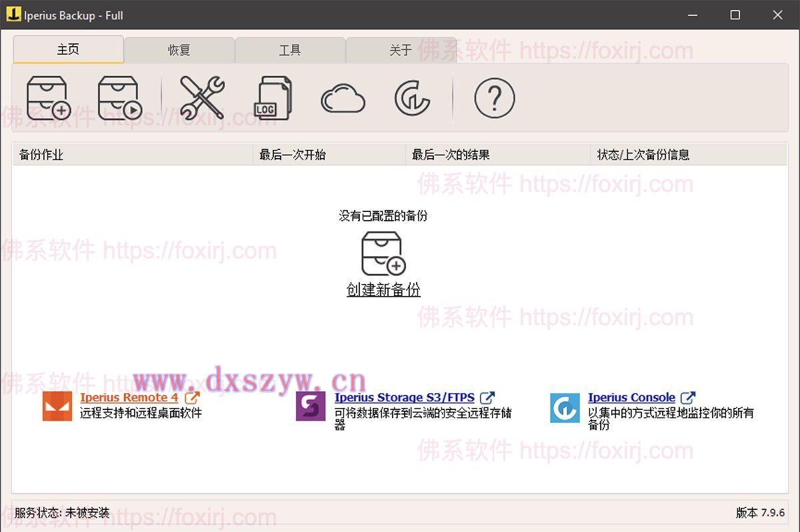Click the create new backup job toolbar icon
Screen dimensions: 800x532
pyautogui.click(x=49, y=98)
